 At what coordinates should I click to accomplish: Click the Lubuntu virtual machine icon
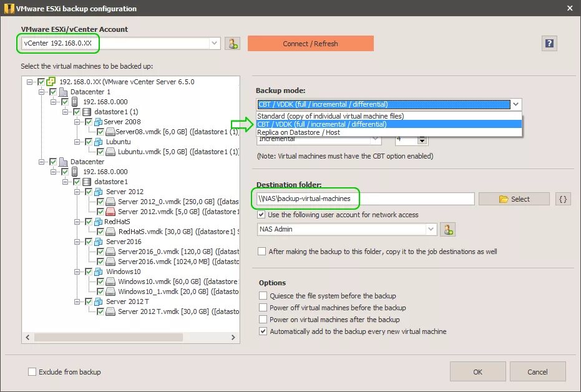(x=98, y=142)
